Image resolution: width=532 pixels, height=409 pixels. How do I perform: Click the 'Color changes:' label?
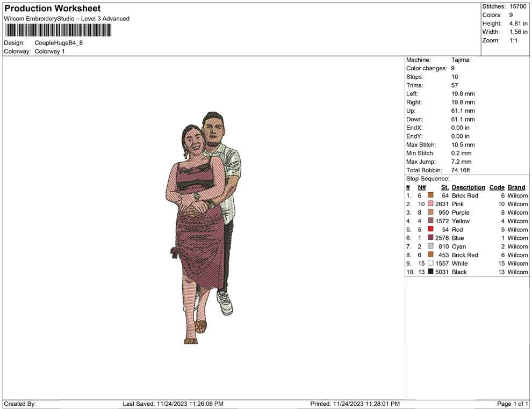tap(427, 69)
